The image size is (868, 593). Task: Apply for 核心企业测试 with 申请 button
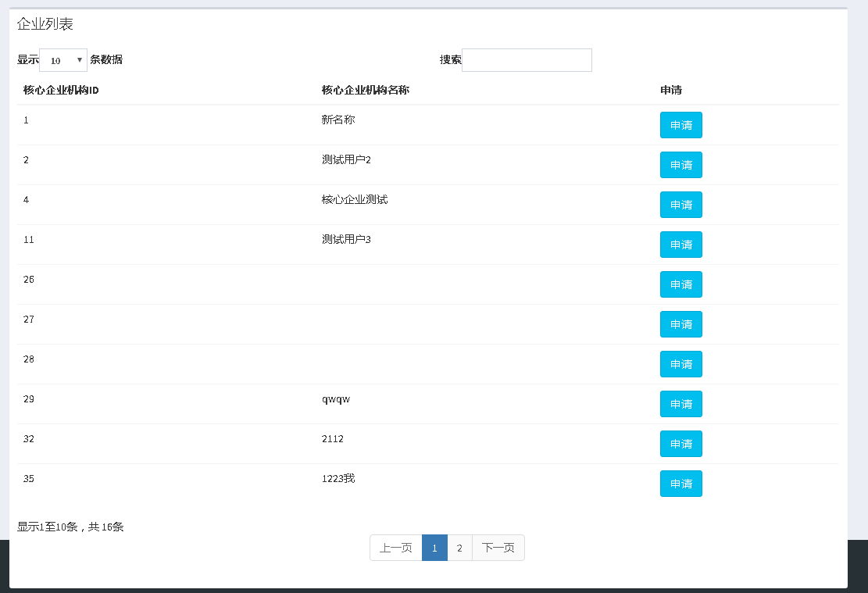[x=680, y=204]
